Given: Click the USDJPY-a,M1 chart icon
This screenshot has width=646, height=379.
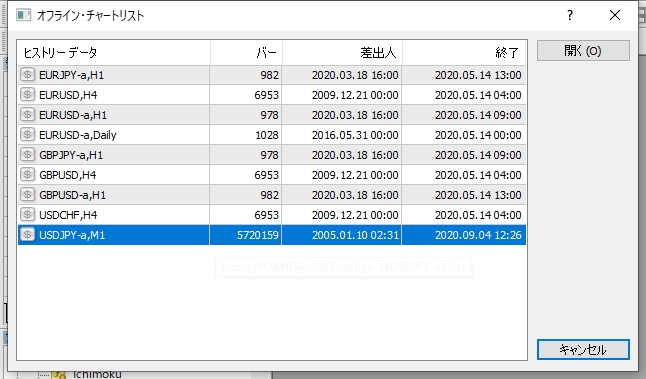Looking at the screenshot, I should pyautogui.click(x=27, y=235).
